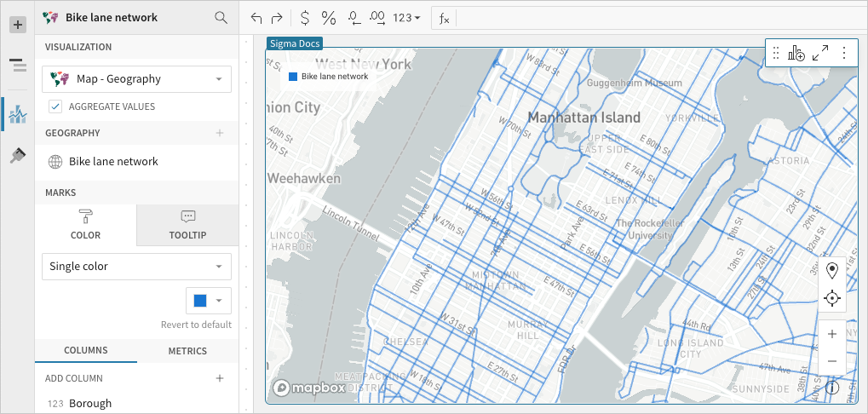Toggle the Aggregate Values checkbox
Screen dimensions: 868x414
[x=55, y=106]
